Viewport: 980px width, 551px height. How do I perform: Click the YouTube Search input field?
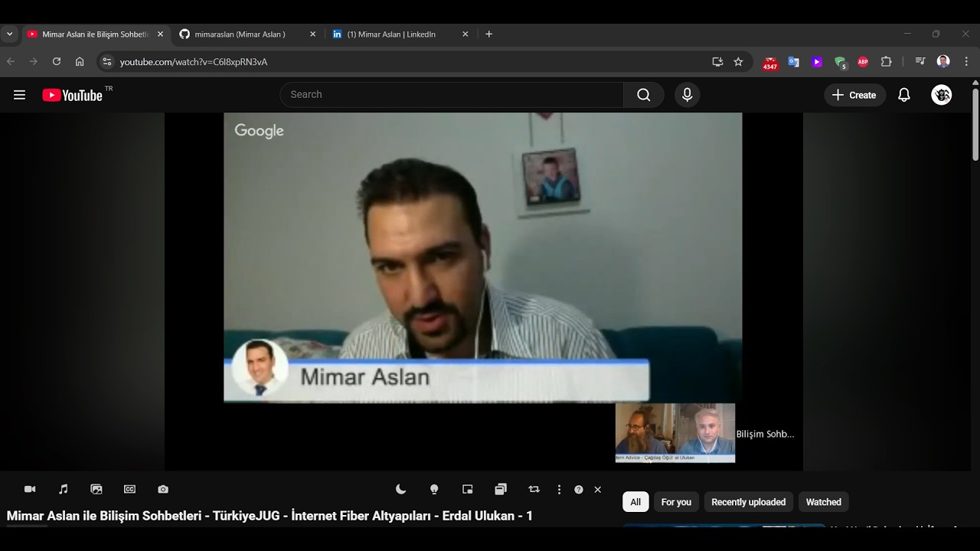[452, 95]
